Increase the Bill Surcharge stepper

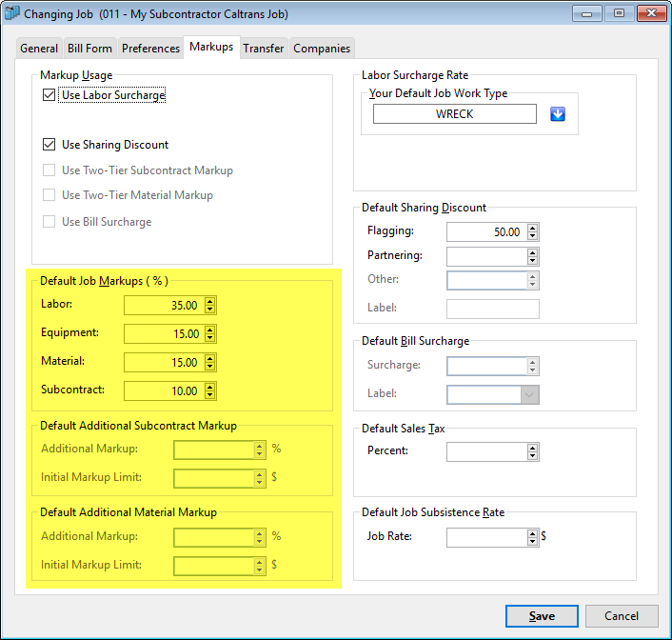tap(532, 363)
